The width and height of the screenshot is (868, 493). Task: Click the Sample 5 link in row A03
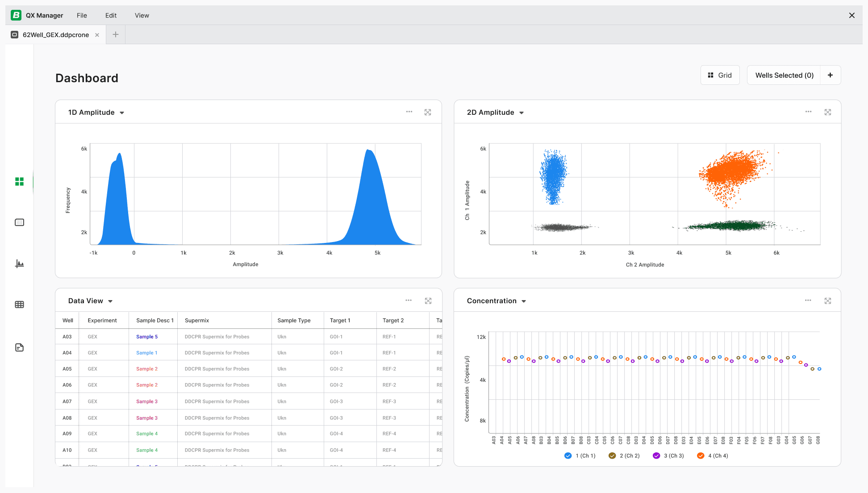coord(147,337)
